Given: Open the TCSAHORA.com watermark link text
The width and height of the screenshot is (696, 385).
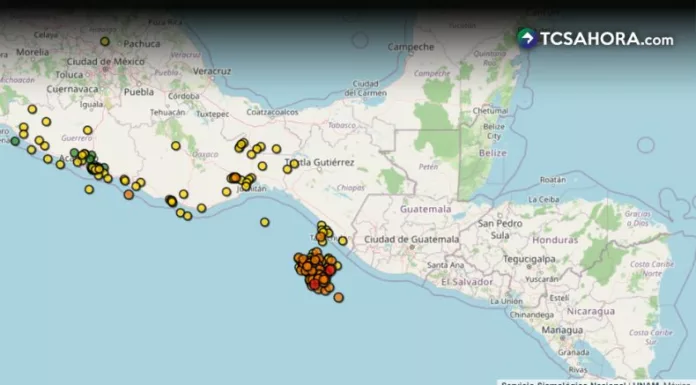Looking at the screenshot, I should (607, 40).
